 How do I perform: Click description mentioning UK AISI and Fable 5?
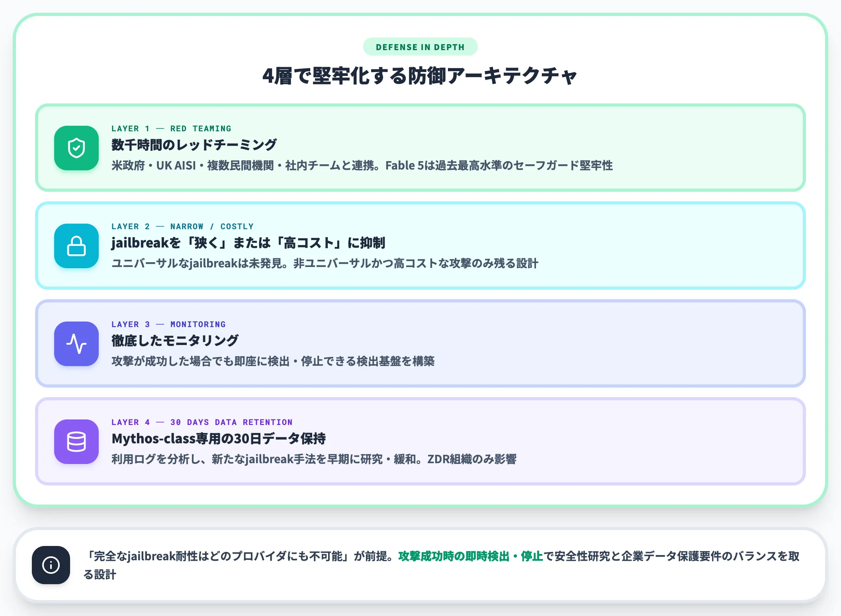pos(362,166)
